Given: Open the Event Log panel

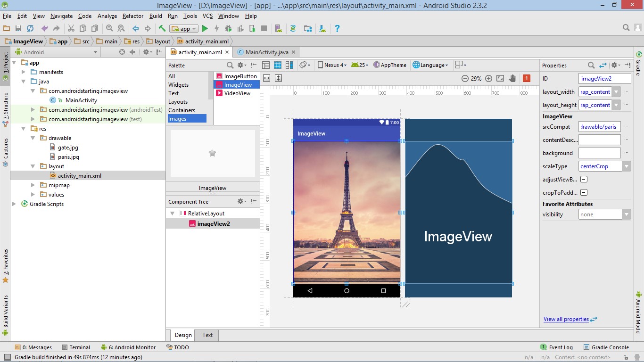Looking at the screenshot, I should coord(560,347).
